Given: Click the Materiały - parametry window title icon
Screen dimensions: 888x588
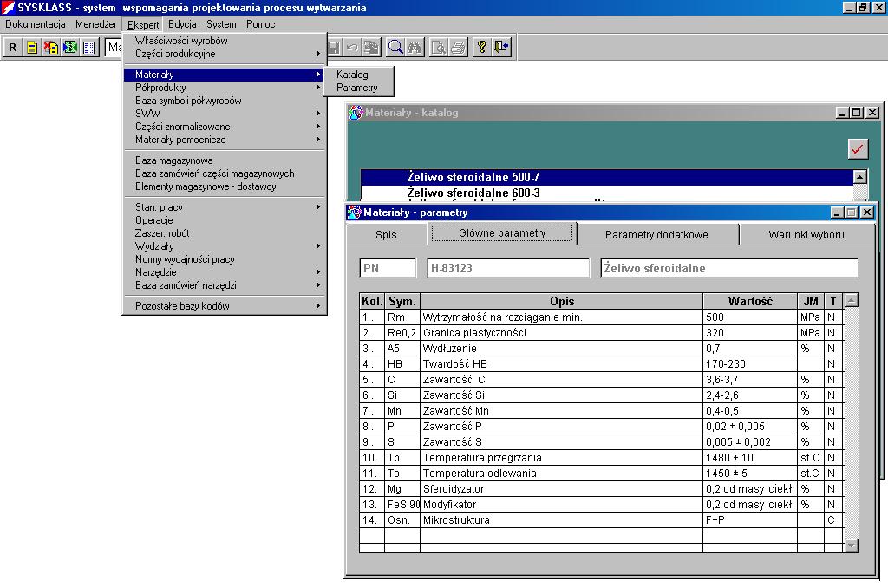Looking at the screenshot, I should tap(355, 212).
